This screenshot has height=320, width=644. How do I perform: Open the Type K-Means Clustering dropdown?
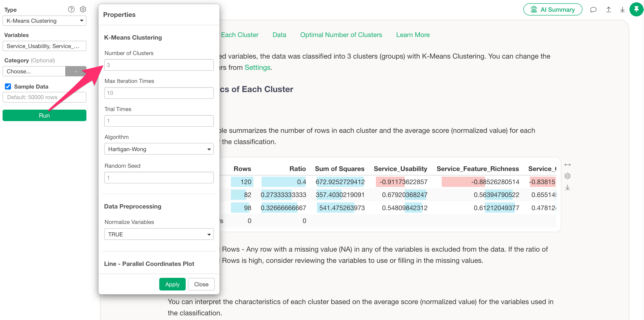pos(44,21)
